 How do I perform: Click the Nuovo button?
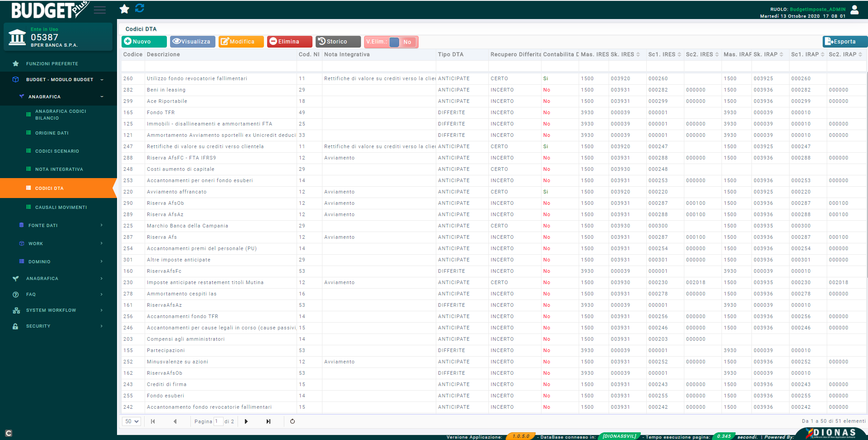[x=144, y=42]
